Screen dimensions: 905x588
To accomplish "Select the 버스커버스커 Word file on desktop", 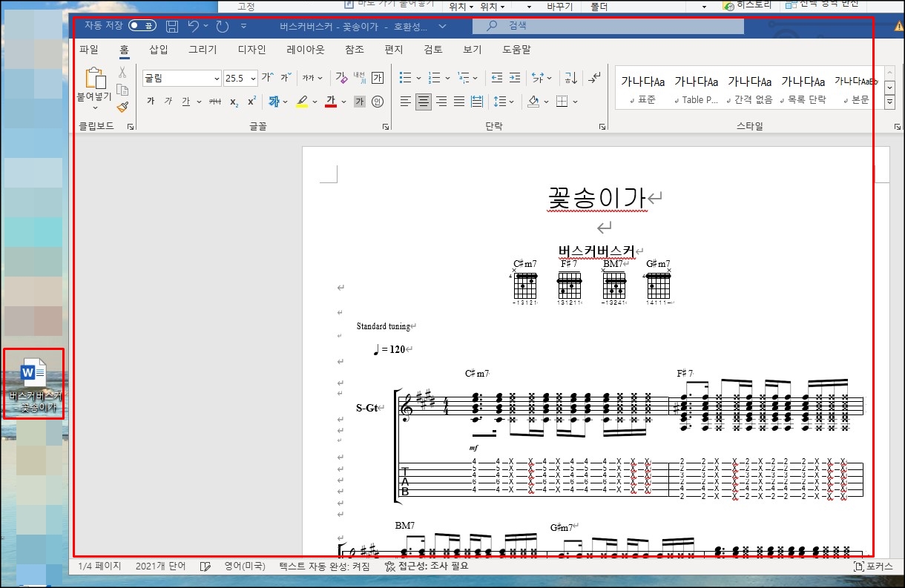I will pyautogui.click(x=34, y=384).
